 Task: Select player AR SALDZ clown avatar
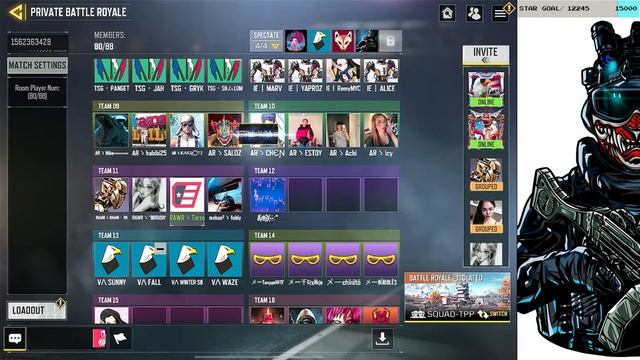point(224,130)
